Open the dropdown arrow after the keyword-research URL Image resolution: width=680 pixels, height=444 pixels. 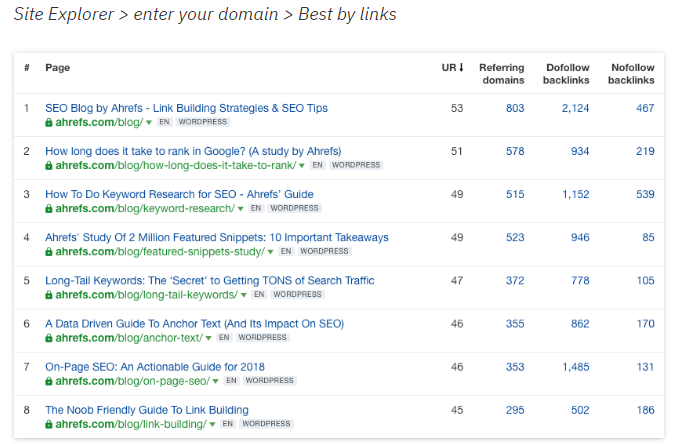[x=240, y=208]
